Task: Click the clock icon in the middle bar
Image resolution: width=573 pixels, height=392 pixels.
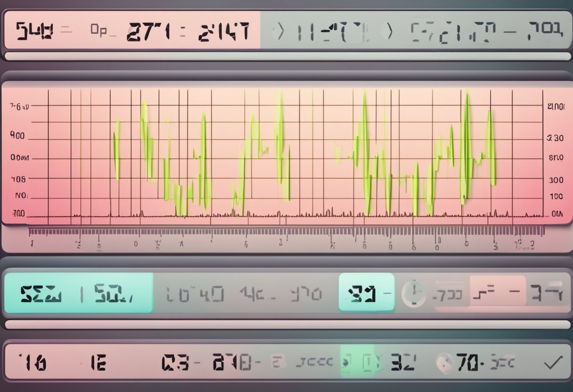Action: tap(414, 293)
